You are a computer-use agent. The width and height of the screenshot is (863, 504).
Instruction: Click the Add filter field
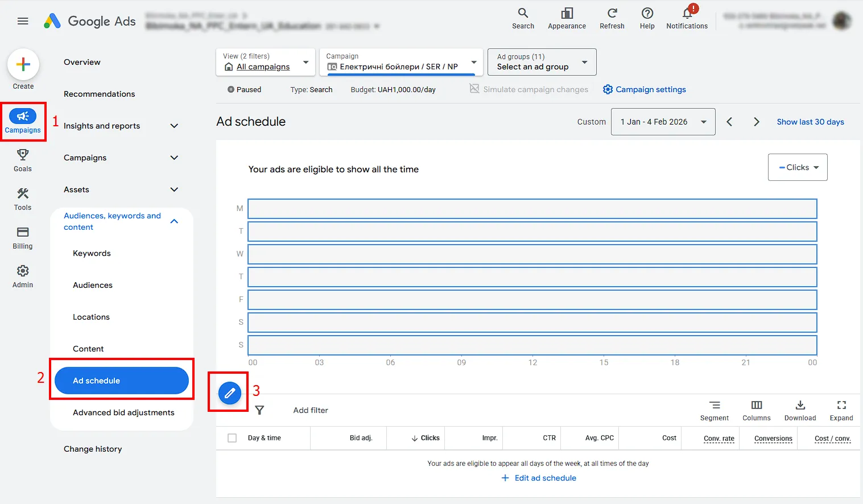(x=311, y=410)
